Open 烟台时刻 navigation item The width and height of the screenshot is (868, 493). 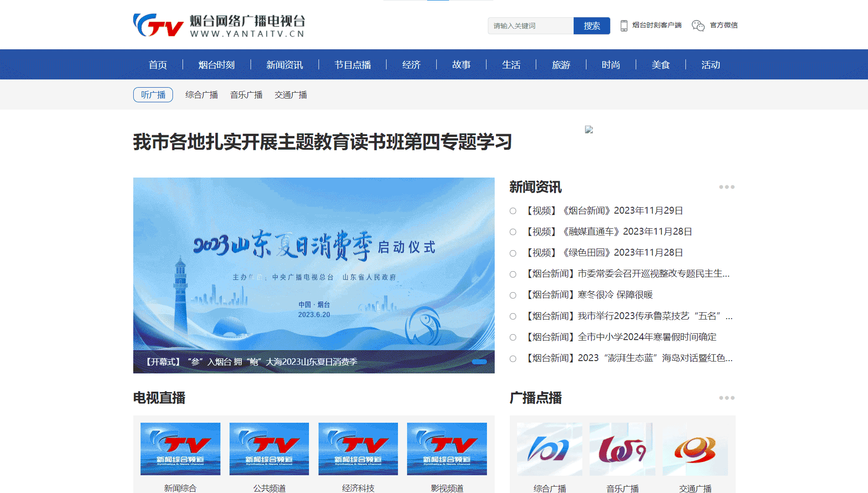(217, 65)
